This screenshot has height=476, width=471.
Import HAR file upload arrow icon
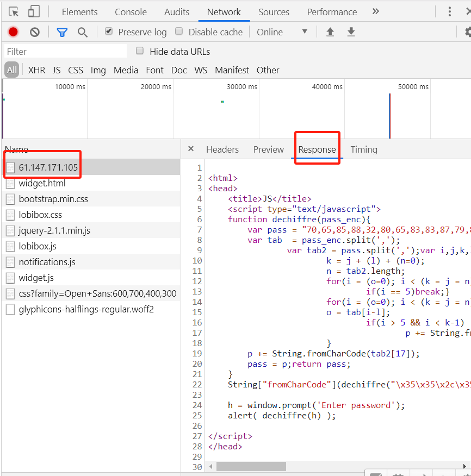[x=330, y=32]
